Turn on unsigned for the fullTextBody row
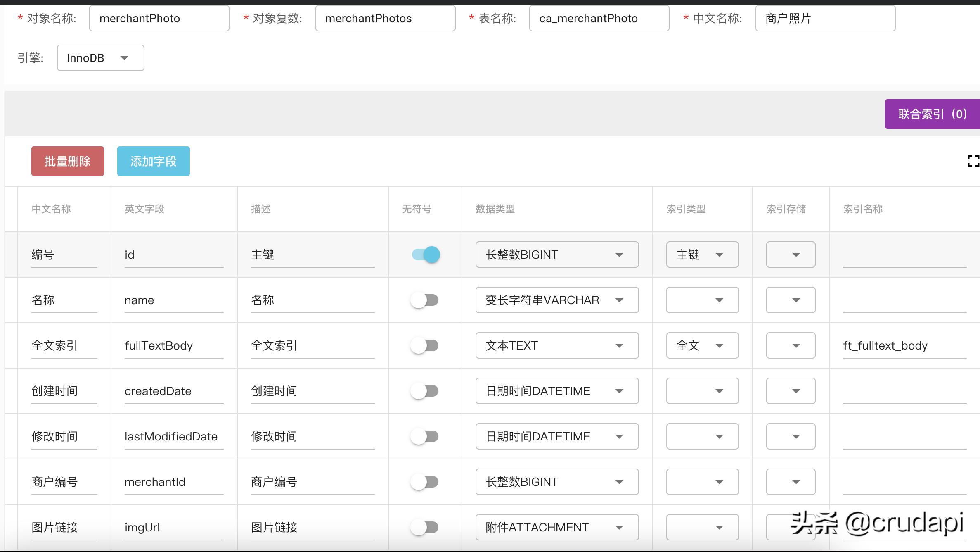Image resolution: width=980 pixels, height=552 pixels. click(425, 345)
